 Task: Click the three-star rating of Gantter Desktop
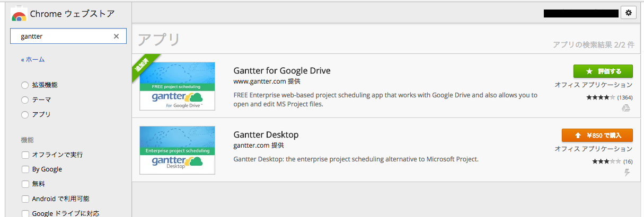(606, 161)
